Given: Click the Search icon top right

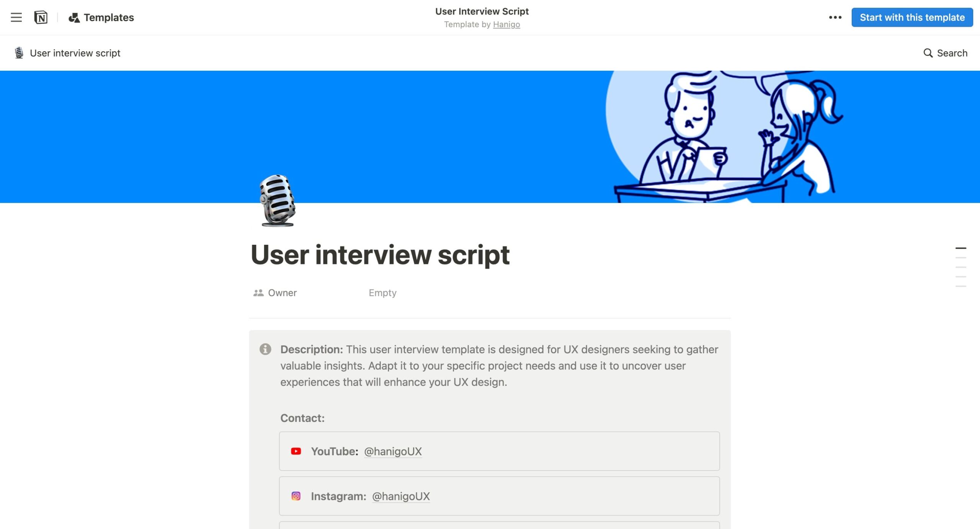Looking at the screenshot, I should pyautogui.click(x=927, y=52).
